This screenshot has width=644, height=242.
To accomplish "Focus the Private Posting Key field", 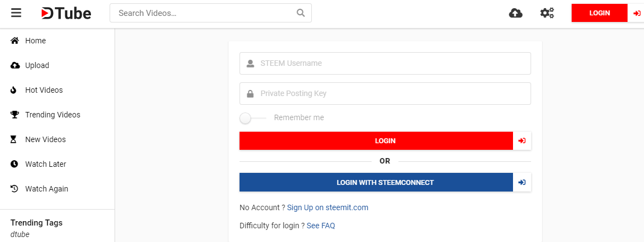I will [385, 94].
